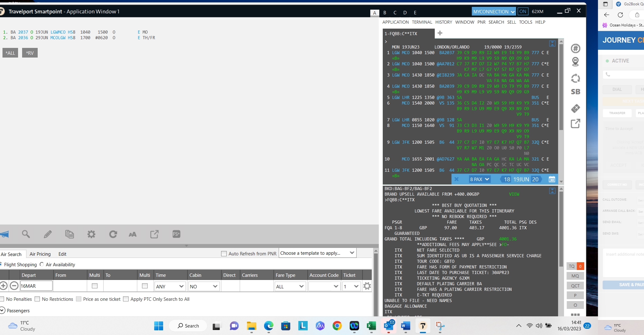Open the calendar icon in availability bar

(x=552, y=179)
